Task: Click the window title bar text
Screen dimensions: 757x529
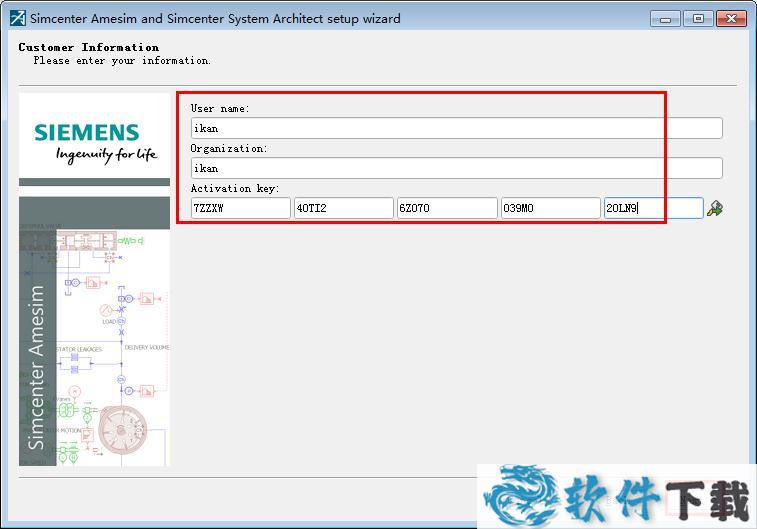Action: pyautogui.click(x=215, y=18)
